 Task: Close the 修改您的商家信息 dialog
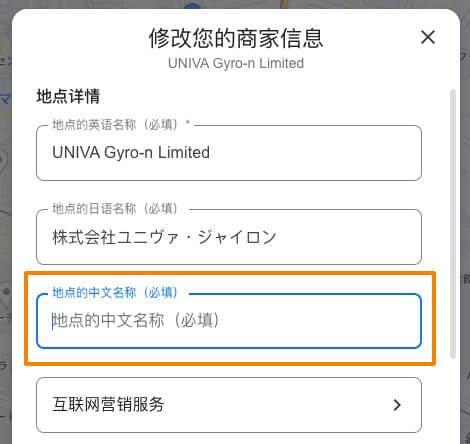(428, 37)
